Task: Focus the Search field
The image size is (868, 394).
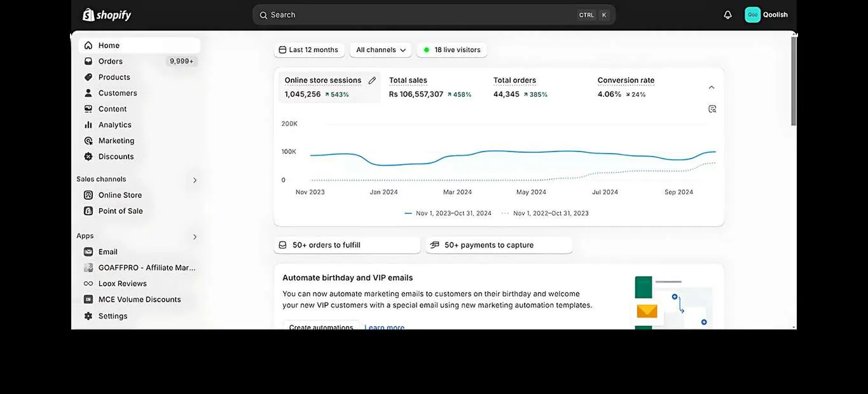Action: point(434,15)
